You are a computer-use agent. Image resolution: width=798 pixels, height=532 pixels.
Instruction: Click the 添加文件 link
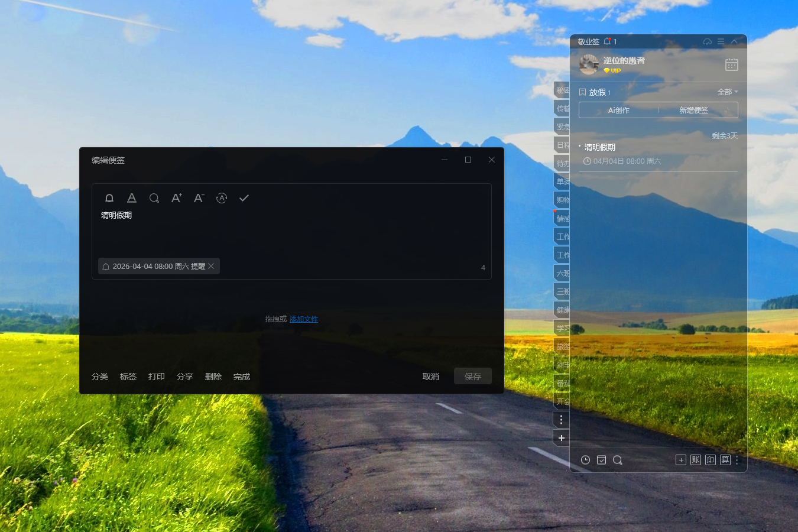click(x=303, y=319)
